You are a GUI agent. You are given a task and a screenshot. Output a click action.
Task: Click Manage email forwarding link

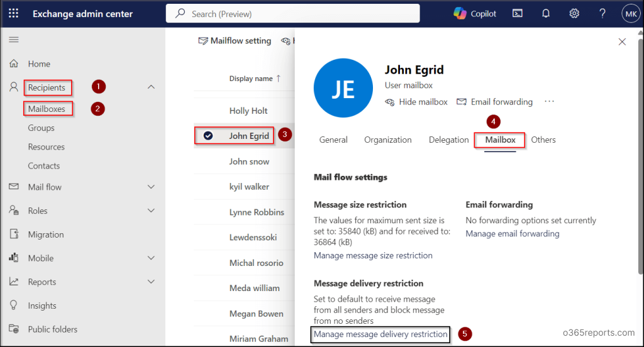pos(512,234)
